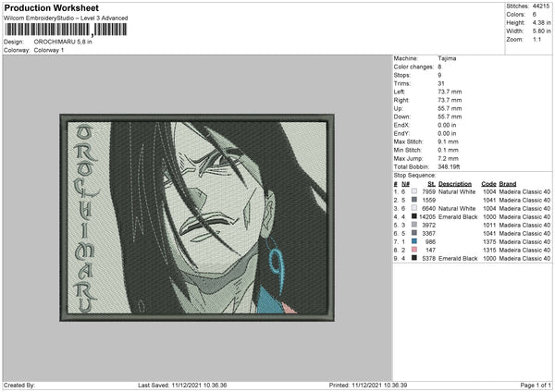Click the barcode under the worksheet title
This screenshot has height=392, width=555.
pos(66,30)
